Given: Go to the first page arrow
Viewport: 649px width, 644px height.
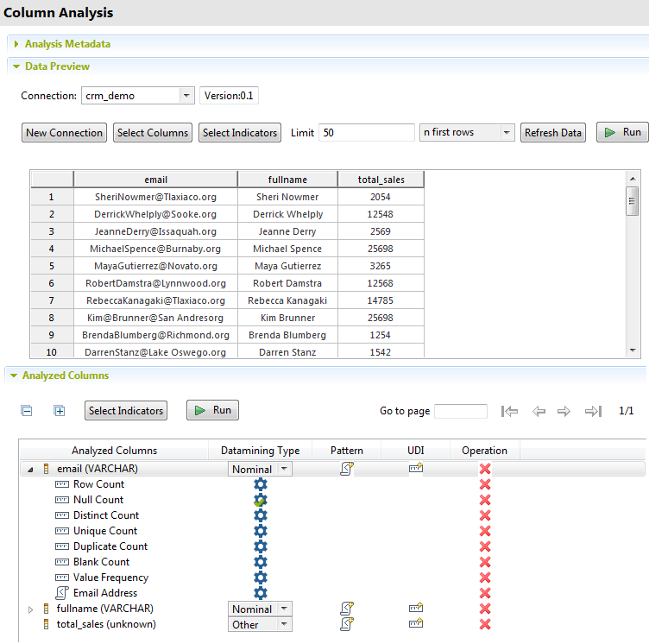Looking at the screenshot, I should 510,411.
